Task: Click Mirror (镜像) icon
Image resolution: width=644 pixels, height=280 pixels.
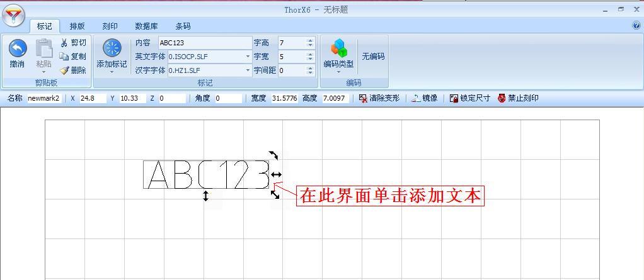Action: tap(416, 98)
